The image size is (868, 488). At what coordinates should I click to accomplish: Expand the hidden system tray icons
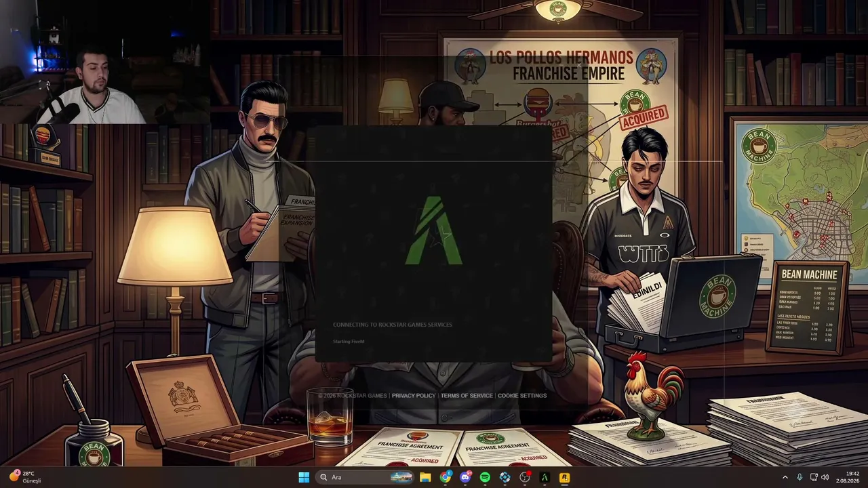pos(785,477)
